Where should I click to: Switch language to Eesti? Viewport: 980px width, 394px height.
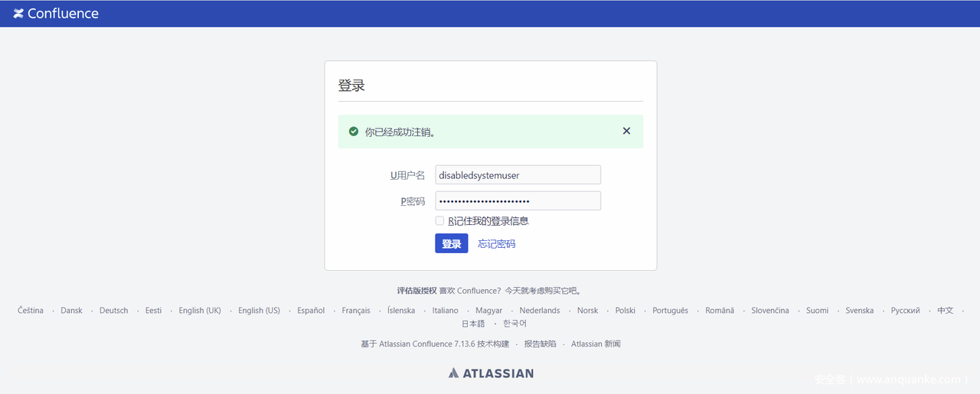click(x=154, y=311)
